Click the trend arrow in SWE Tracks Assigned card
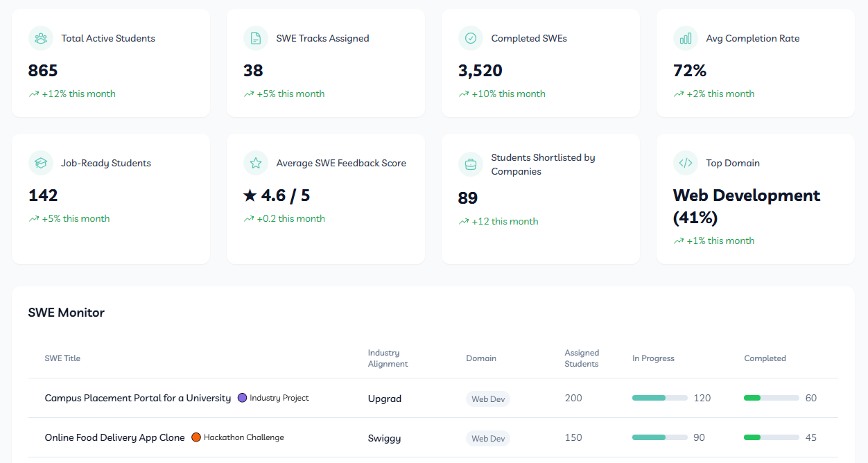 click(x=248, y=94)
